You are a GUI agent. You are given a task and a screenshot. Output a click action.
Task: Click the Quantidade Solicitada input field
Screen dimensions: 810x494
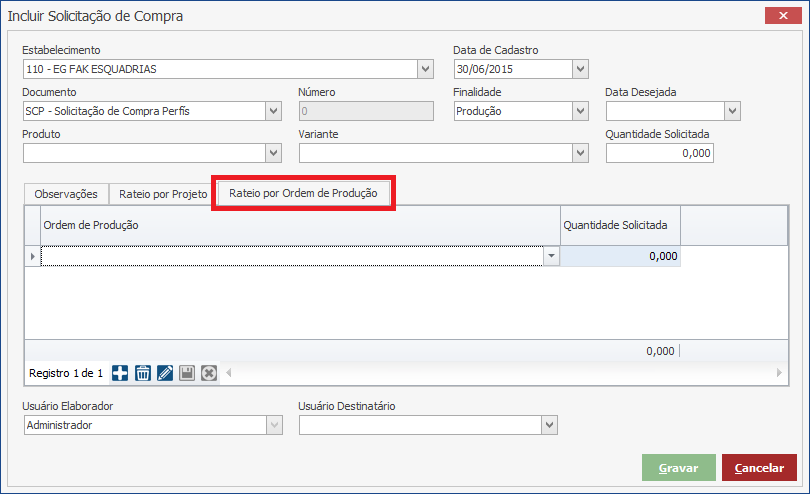click(x=659, y=153)
